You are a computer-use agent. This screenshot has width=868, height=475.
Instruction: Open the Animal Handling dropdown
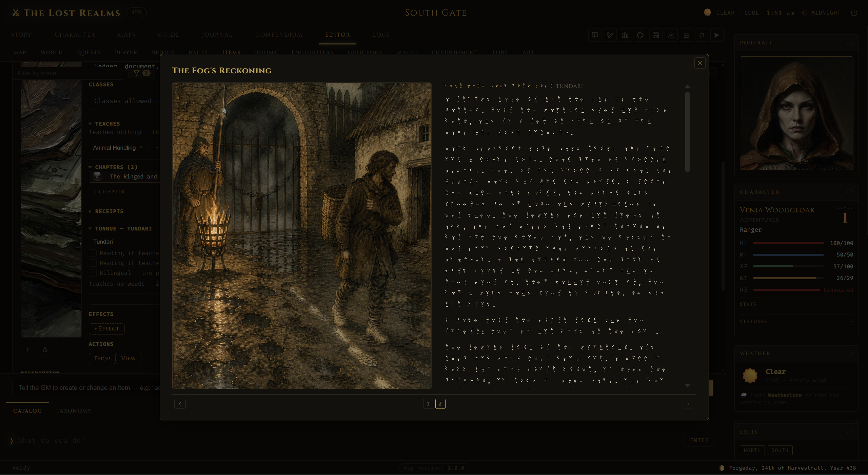coord(118,148)
